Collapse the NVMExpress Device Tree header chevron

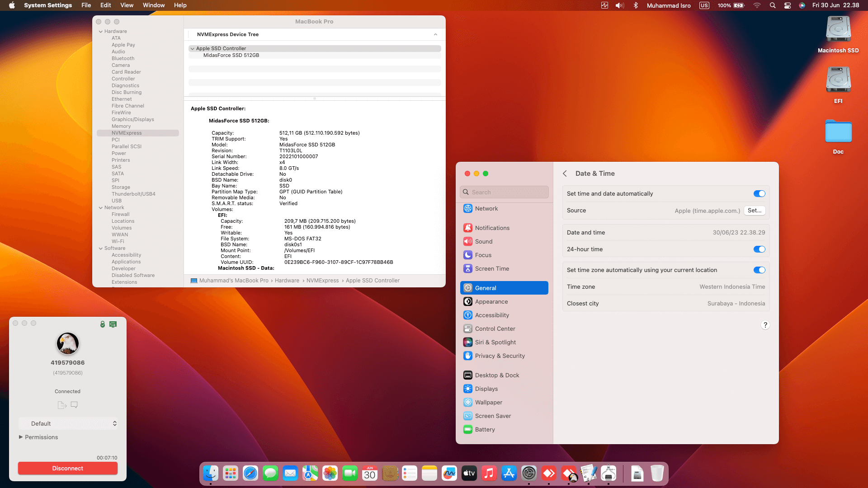[x=435, y=35]
